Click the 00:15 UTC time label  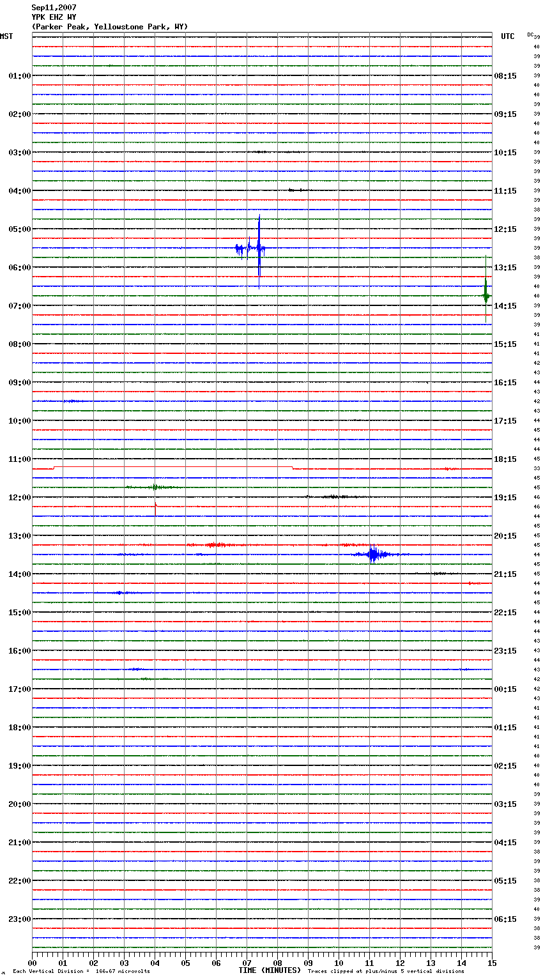point(505,689)
